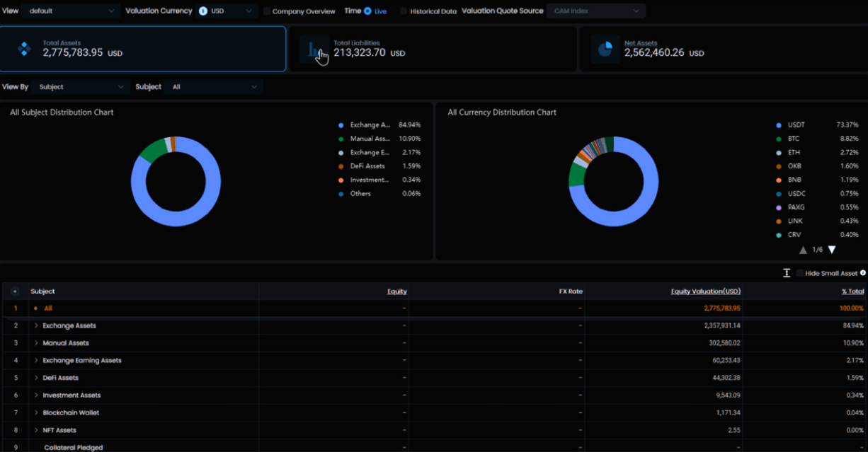Click the Hide Small Asset info icon
Viewport: 868px width, 452px height.
click(x=862, y=273)
